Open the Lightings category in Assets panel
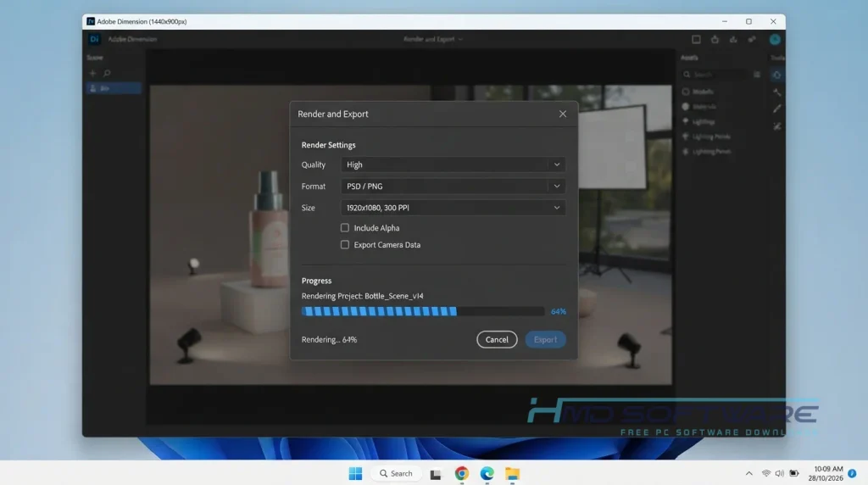The height and width of the screenshot is (485, 868). pos(698,121)
